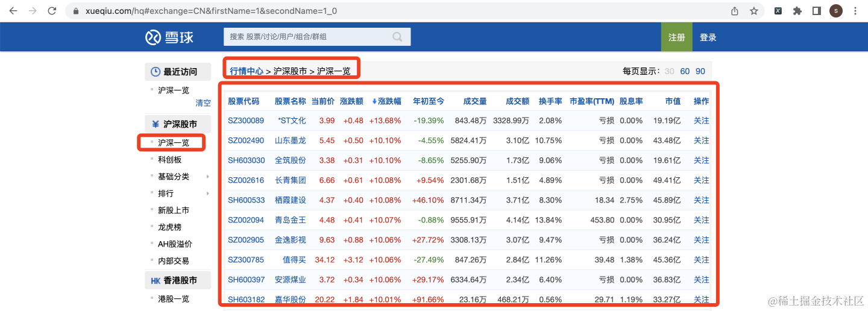Sort by 成交额 column header
The width and height of the screenshot is (868, 311).
[518, 101]
